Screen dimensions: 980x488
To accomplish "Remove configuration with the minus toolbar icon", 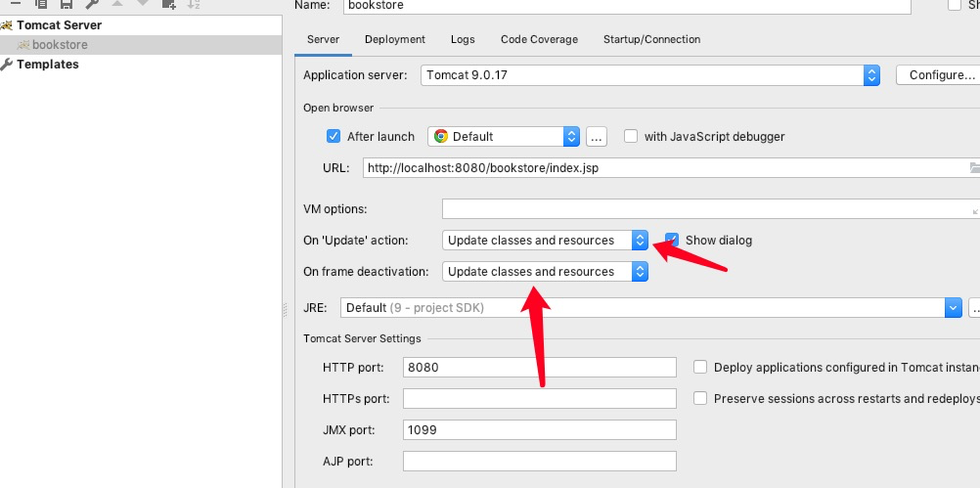I will [16, 3].
